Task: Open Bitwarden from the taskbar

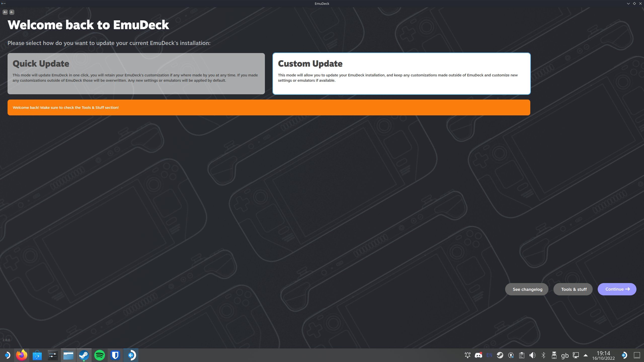Action: (115, 355)
